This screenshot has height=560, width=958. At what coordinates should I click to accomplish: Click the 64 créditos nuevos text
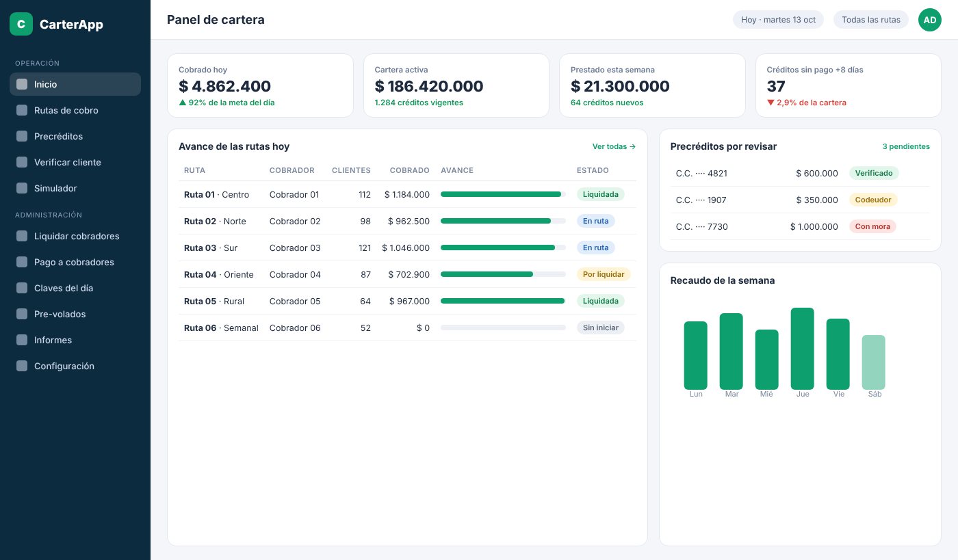[x=607, y=103]
